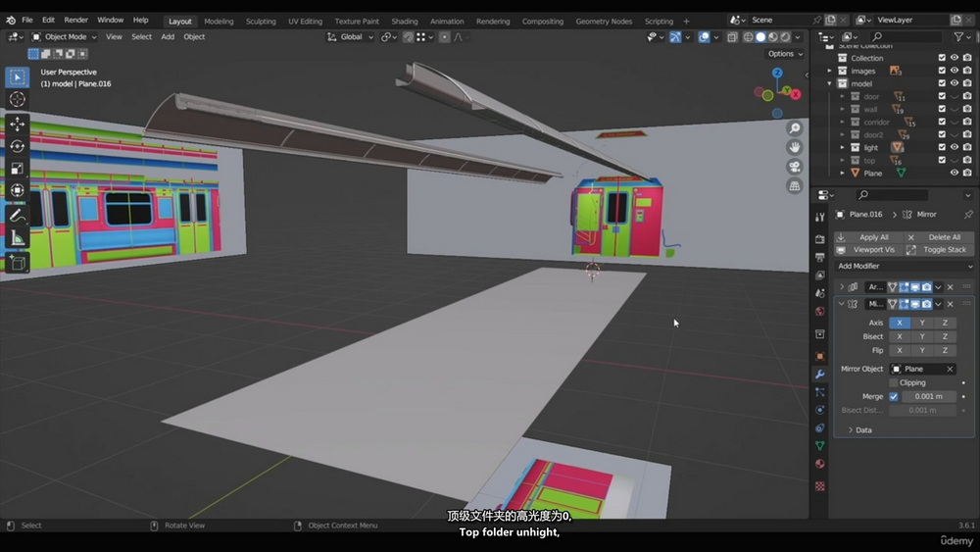Expand the Array modifier panel
This screenshot has width=980, height=552.
[842, 287]
